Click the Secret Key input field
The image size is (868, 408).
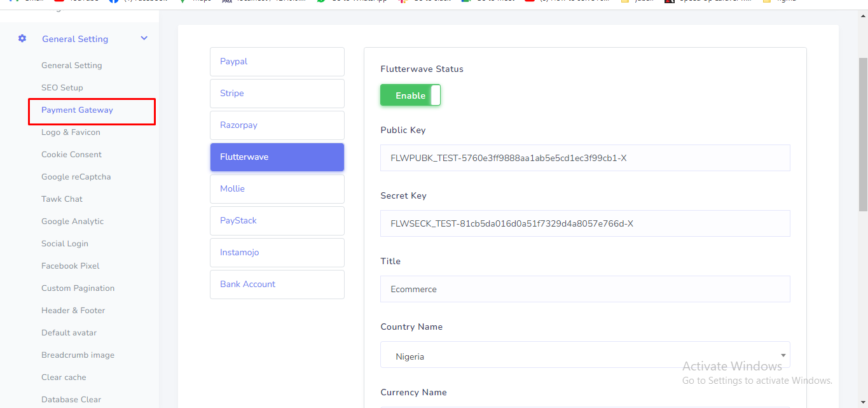584,223
